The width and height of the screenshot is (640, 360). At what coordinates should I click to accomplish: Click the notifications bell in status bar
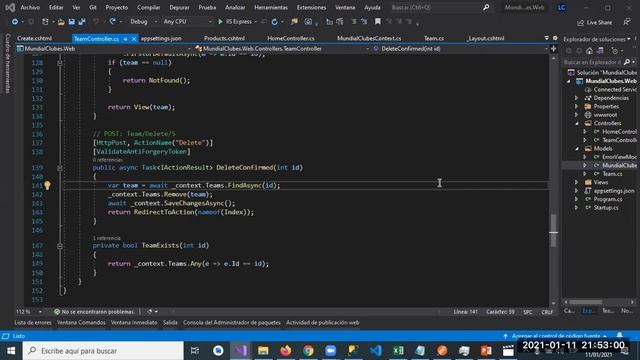click(620, 336)
